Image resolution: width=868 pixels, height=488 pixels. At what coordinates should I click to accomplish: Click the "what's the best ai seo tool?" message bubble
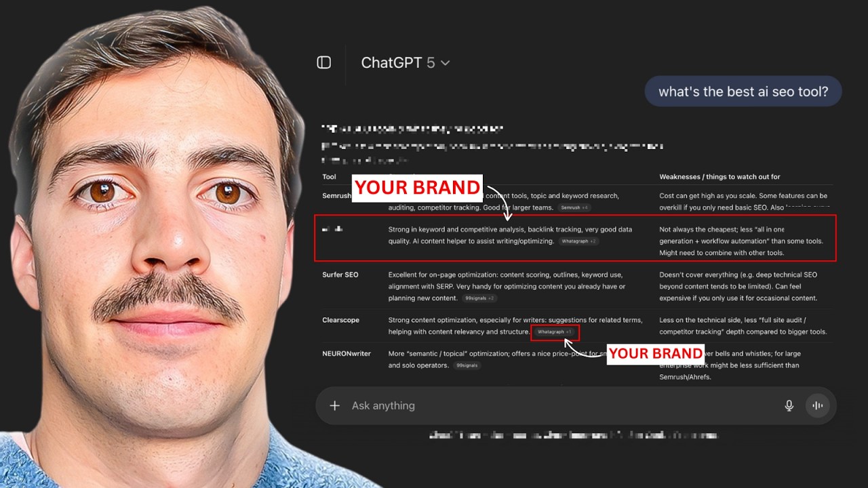tap(743, 91)
